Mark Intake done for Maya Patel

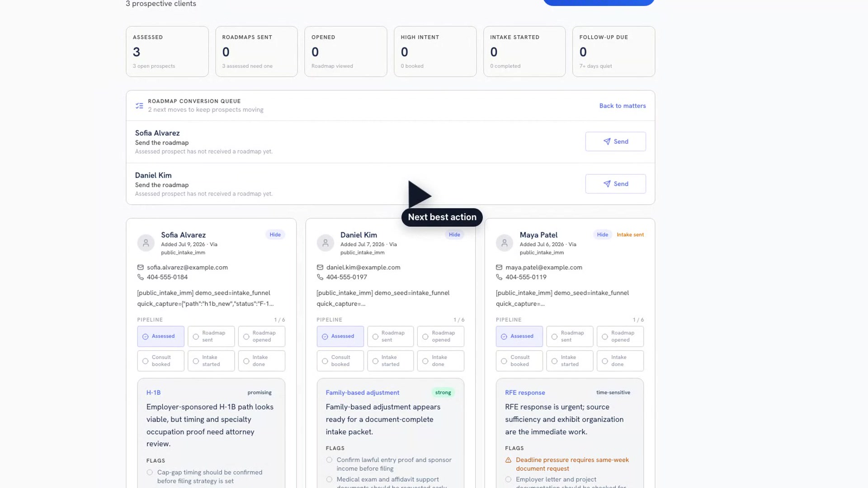point(620,361)
